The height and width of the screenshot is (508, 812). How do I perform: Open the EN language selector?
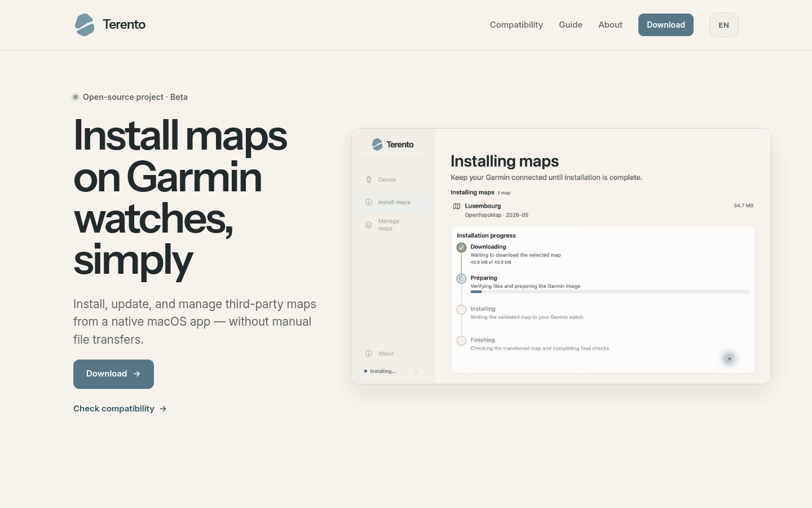point(724,25)
